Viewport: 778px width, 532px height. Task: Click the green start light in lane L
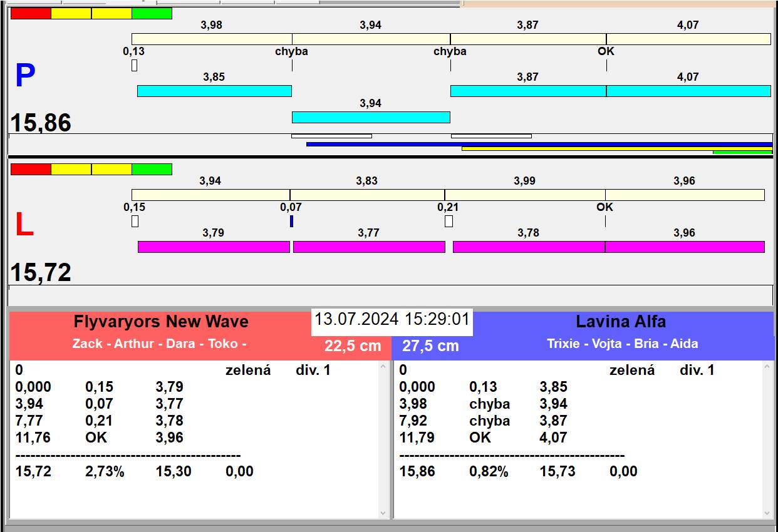click(152, 169)
